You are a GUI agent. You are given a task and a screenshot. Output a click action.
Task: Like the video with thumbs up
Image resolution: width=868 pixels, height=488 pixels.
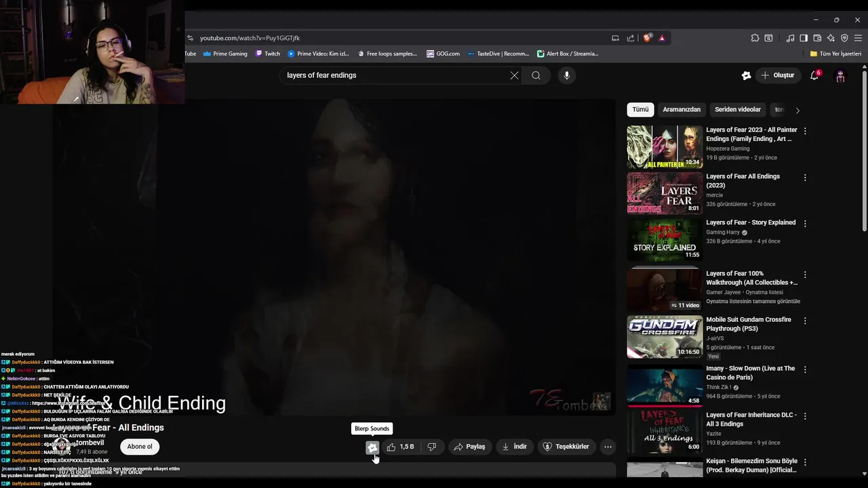pyautogui.click(x=400, y=447)
